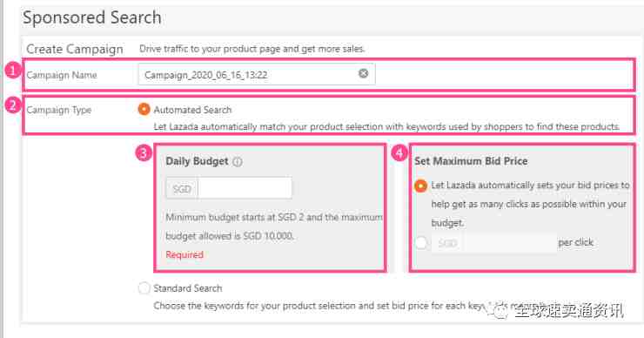Open the Daily Budget info tooltip
Image resolution: width=644 pixels, height=338 pixels.
coord(238,162)
